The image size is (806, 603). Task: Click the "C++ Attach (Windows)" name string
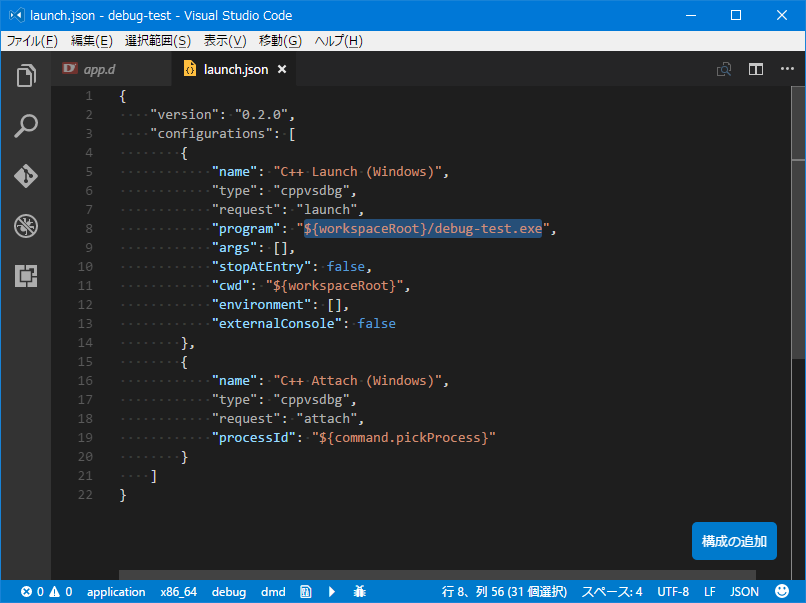tap(358, 380)
